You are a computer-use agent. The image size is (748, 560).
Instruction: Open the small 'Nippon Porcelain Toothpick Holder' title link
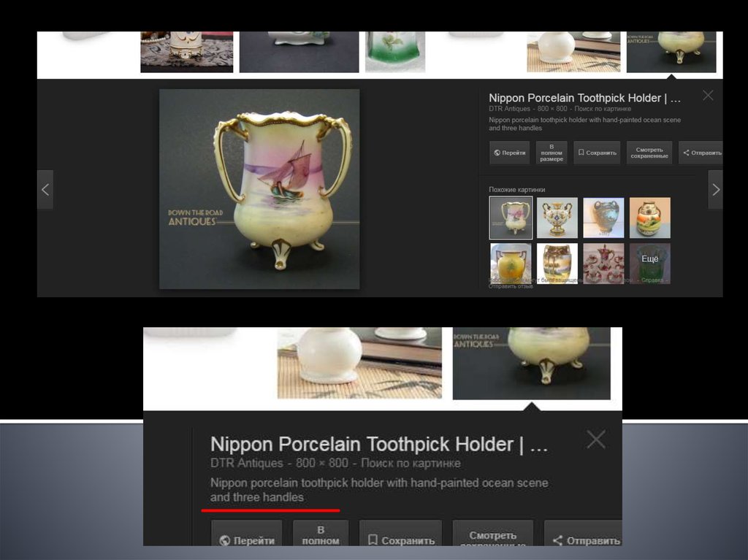tap(584, 98)
